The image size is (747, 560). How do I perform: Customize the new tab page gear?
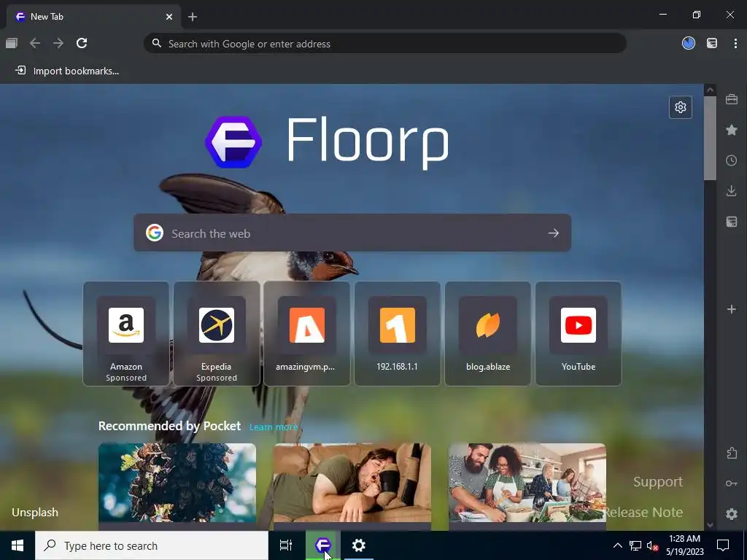[681, 107]
